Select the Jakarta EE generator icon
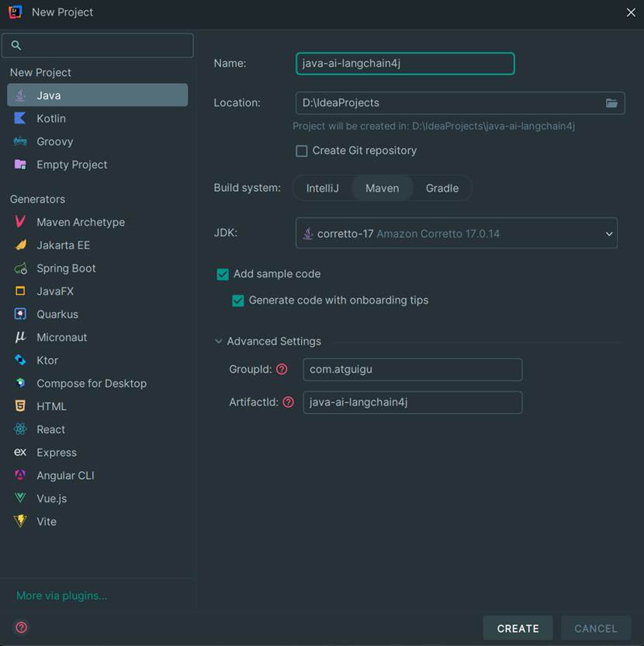This screenshot has height=646, width=644. [x=21, y=245]
